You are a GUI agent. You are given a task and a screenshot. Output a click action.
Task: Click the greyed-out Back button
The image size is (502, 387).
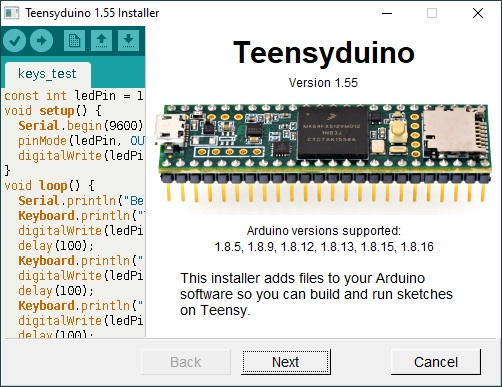tap(186, 362)
